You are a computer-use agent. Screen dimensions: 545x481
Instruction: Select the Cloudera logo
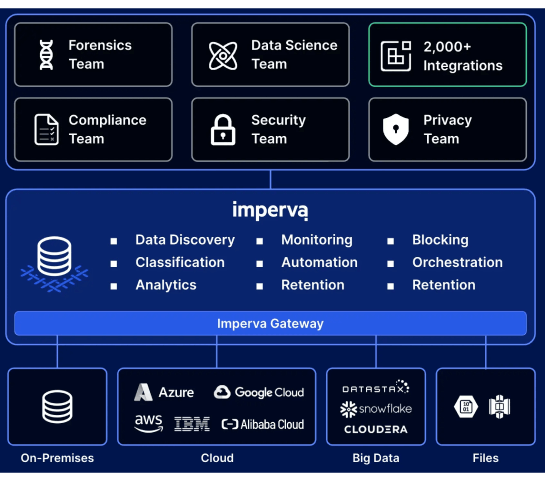point(376,430)
